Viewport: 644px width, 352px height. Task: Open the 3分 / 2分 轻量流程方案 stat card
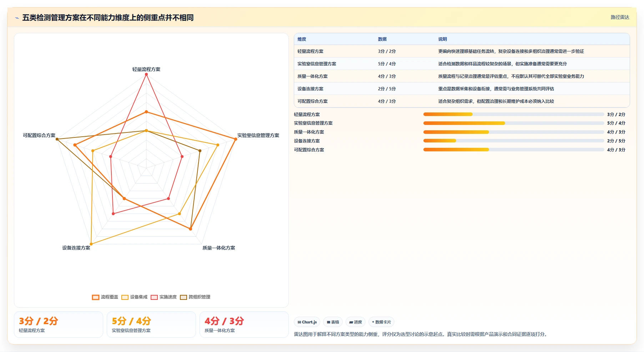pyautogui.click(x=59, y=325)
